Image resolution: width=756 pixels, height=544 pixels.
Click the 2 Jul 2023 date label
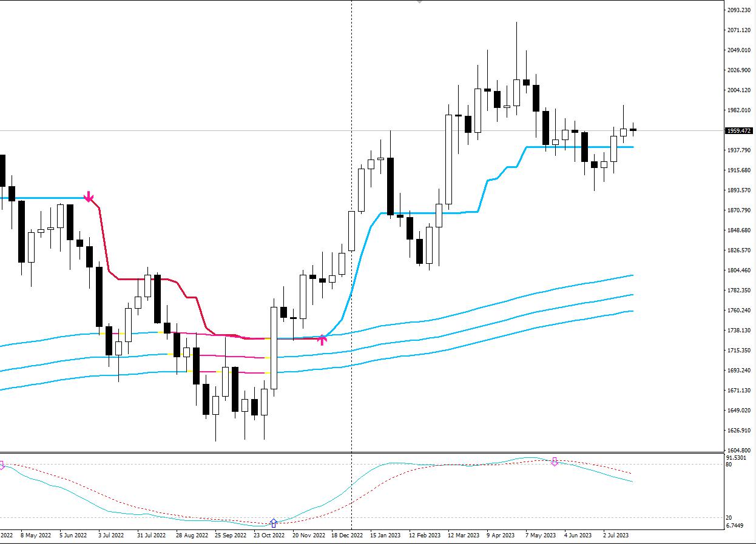(x=616, y=536)
